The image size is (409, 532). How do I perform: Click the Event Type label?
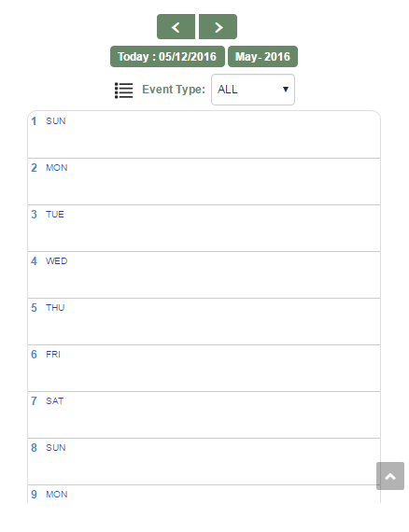coord(174,90)
